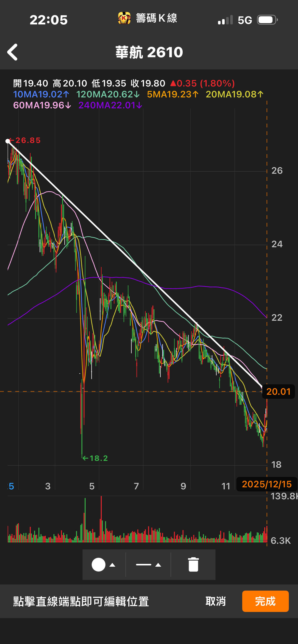Tap the orange 完成 button

265,601
